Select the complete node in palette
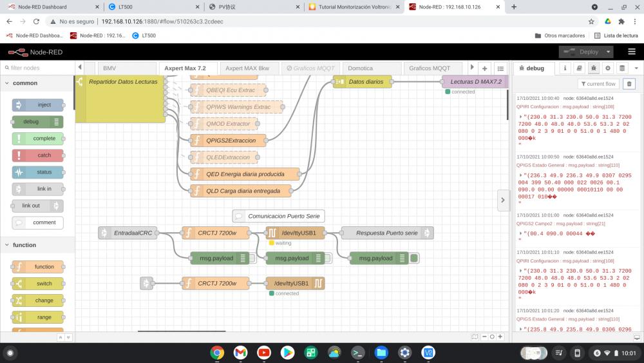This screenshot has width=644, height=363. click(38, 139)
